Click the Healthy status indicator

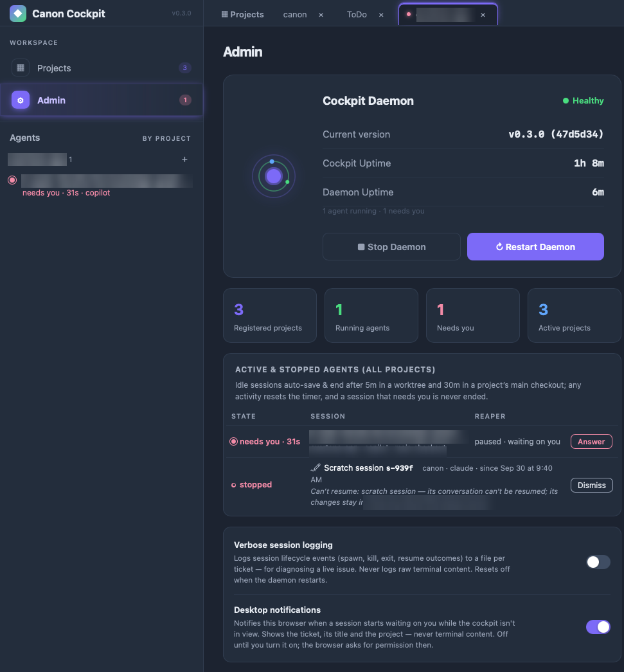(583, 101)
